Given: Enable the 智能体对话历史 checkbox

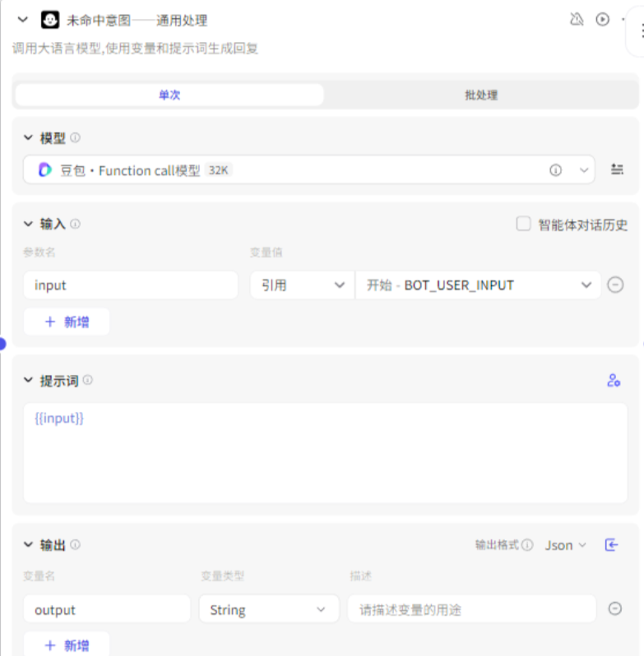Looking at the screenshot, I should tap(523, 224).
